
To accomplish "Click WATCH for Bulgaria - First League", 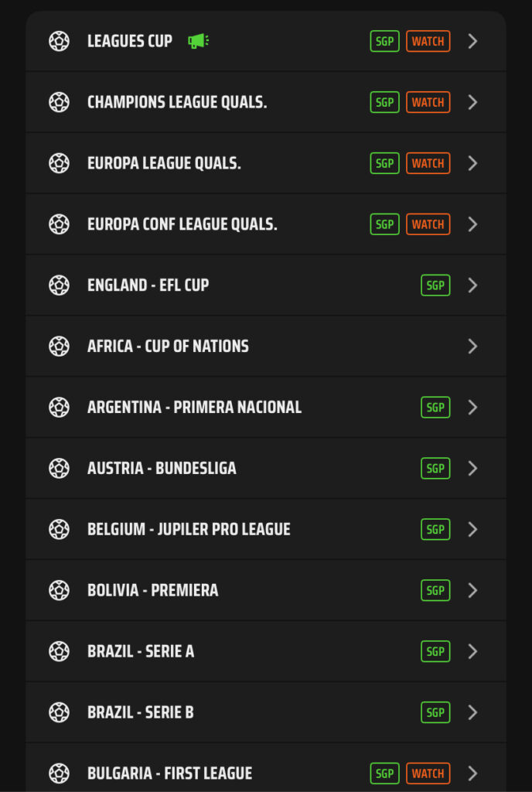I will (428, 773).
